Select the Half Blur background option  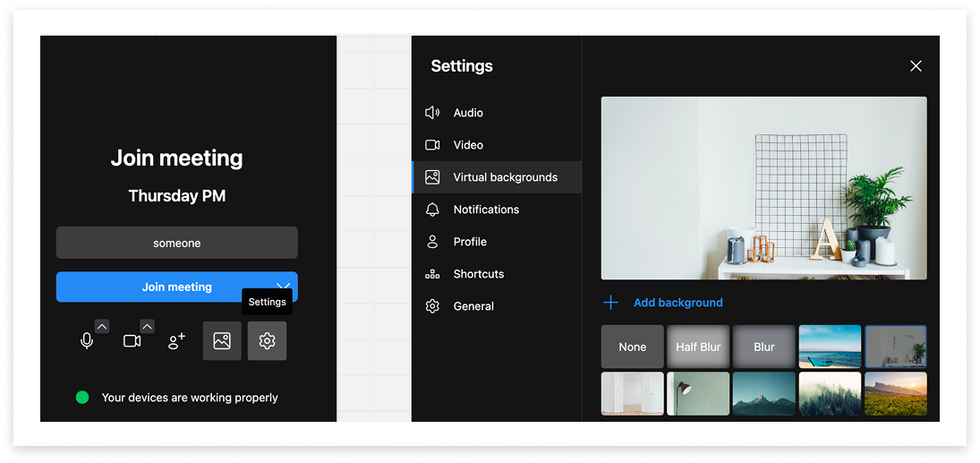[x=698, y=347]
